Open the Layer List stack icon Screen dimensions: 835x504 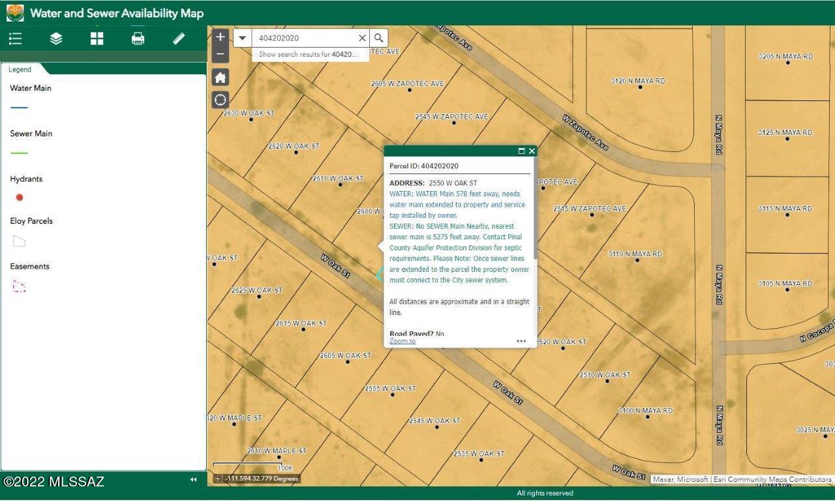tap(56, 38)
